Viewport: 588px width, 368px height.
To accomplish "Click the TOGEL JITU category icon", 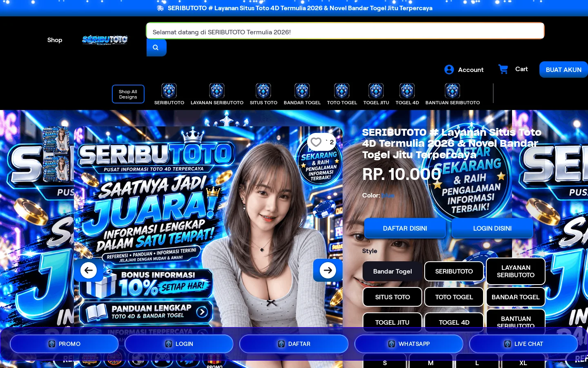I will [376, 91].
